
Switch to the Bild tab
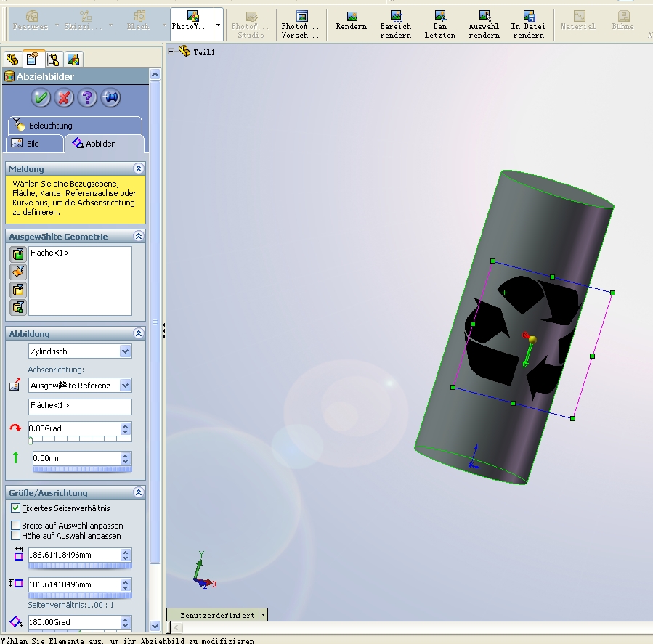click(x=35, y=144)
